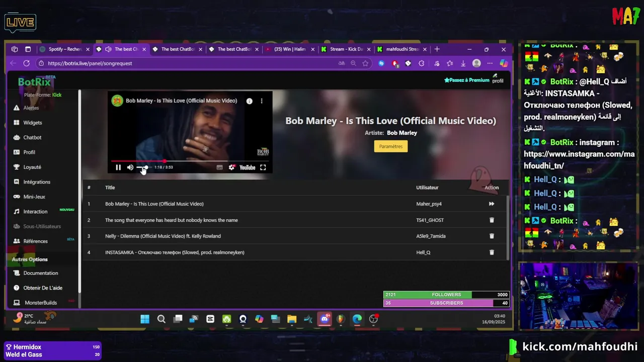Open Alertes in the sidebar
The width and height of the screenshot is (644, 362).
(31, 108)
